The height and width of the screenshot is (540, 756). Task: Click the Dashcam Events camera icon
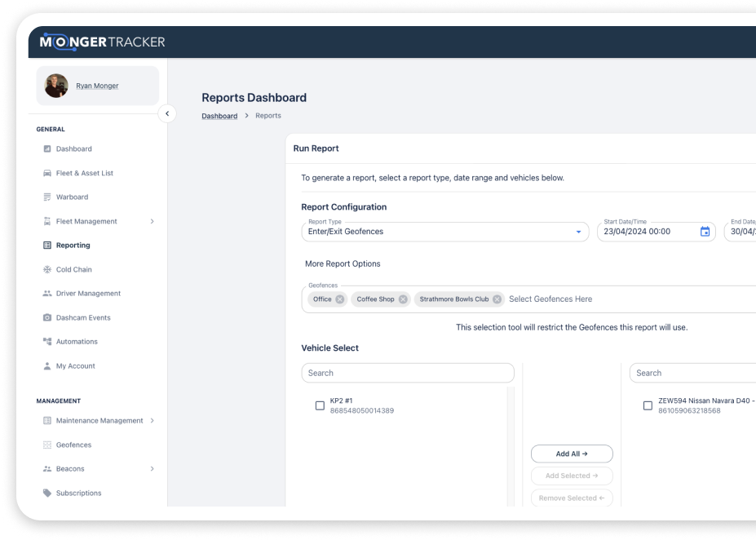(47, 318)
